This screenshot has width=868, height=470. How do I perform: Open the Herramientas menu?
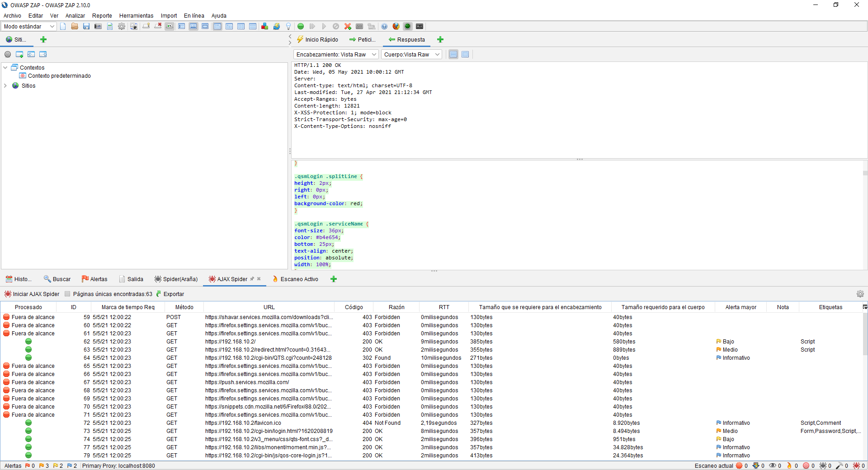[136, 15]
